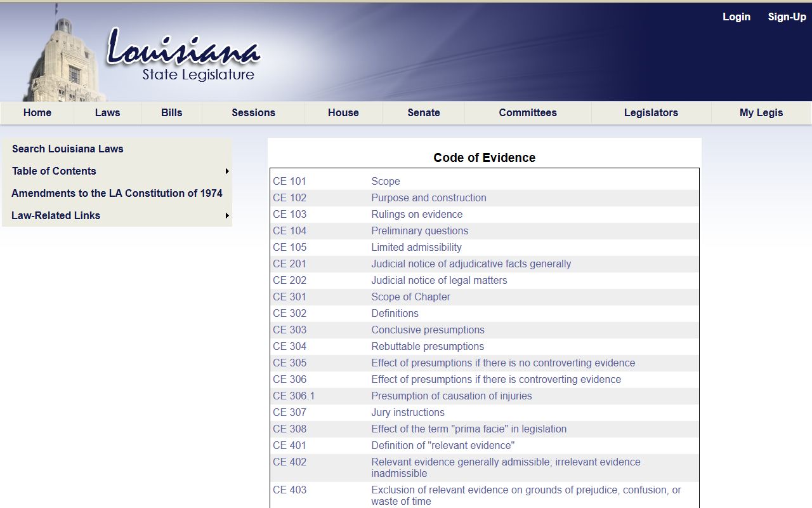Click the Login link

(737, 17)
